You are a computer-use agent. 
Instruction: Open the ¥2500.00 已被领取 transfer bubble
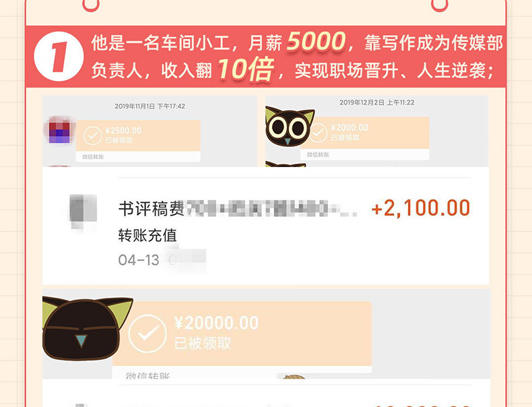tap(138, 141)
